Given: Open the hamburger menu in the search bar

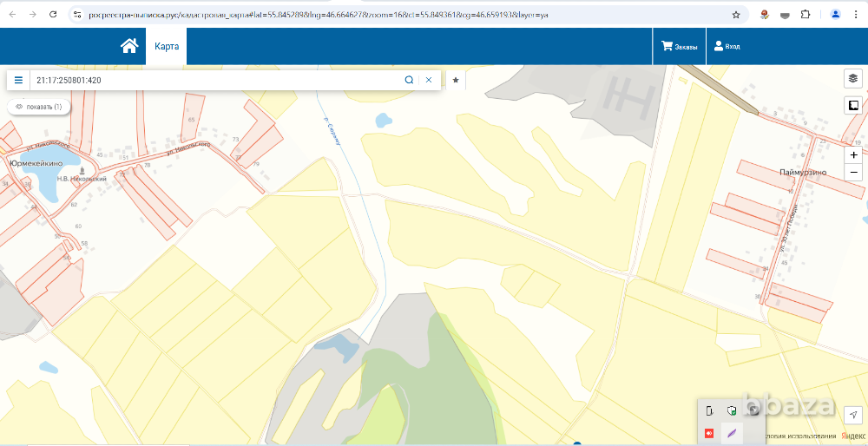Looking at the screenshot, I should click(18, 80).
